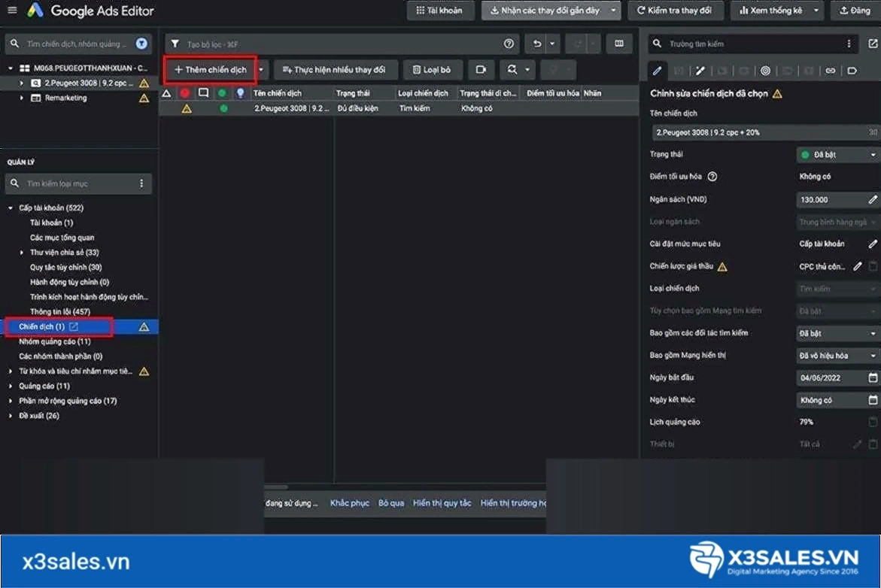Viewport: 881px width, 588px height.
Task: Expand the Đề xuất (26) section
Action: 10,416
